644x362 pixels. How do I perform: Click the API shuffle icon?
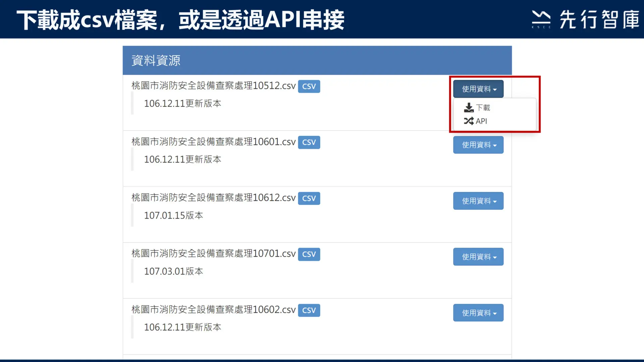[469, 121]
